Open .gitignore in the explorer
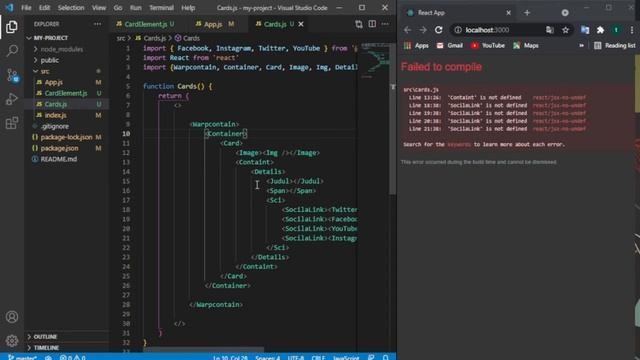This screenshot has height=360, width=640. click(x=55, y=126)
